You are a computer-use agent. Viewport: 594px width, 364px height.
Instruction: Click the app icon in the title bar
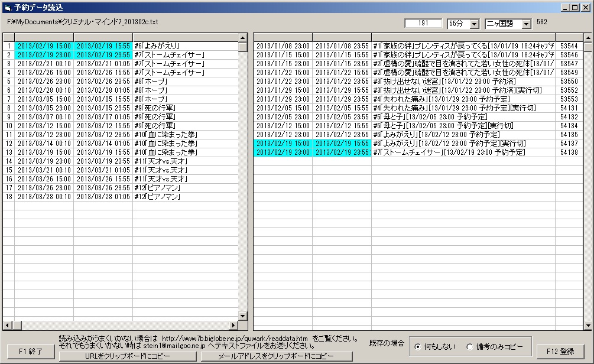coord(7,7)
